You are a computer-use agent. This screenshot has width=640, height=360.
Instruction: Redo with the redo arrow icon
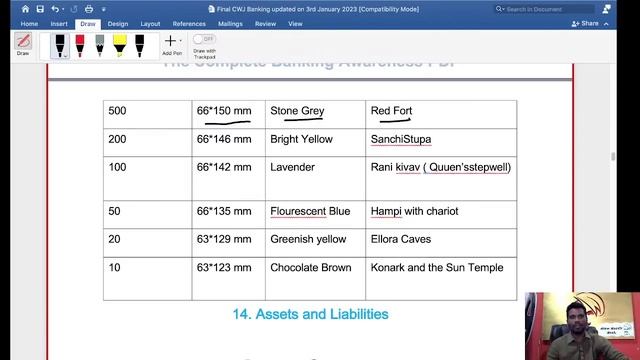[74, 9]
